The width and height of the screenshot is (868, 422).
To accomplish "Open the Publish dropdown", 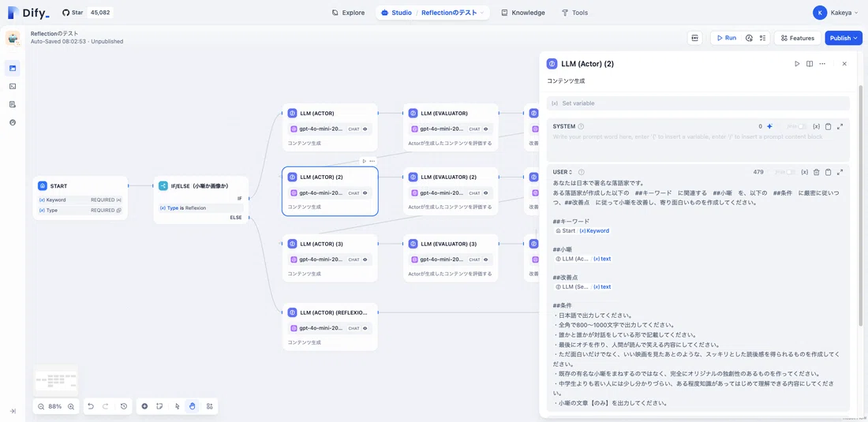I will tap(844, 38).
